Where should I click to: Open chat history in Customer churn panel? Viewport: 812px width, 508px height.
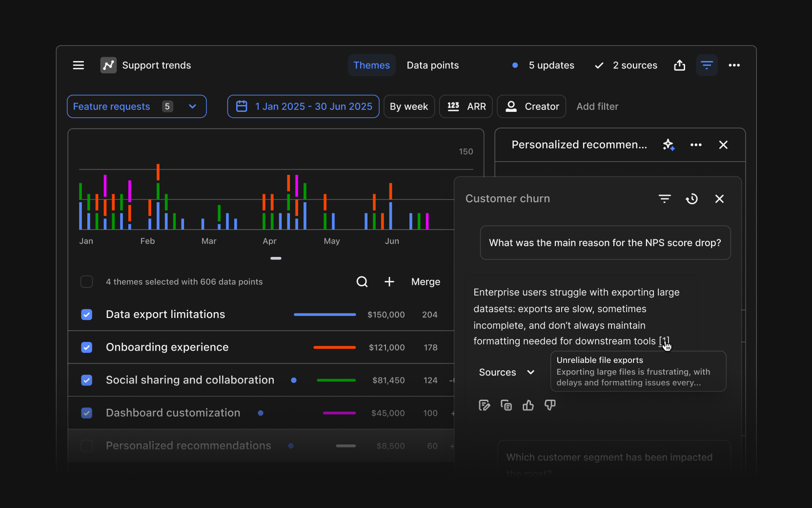[x=691, y=199]
